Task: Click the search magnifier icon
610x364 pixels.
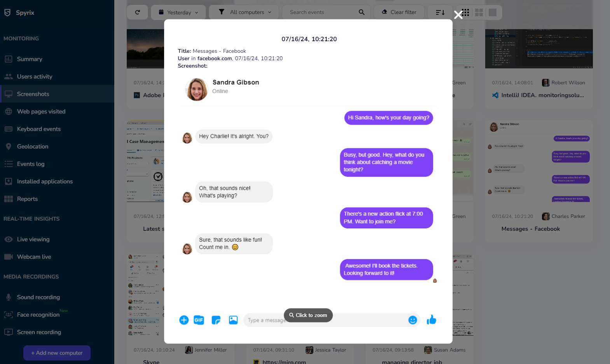Action: (x=362, y=12)
